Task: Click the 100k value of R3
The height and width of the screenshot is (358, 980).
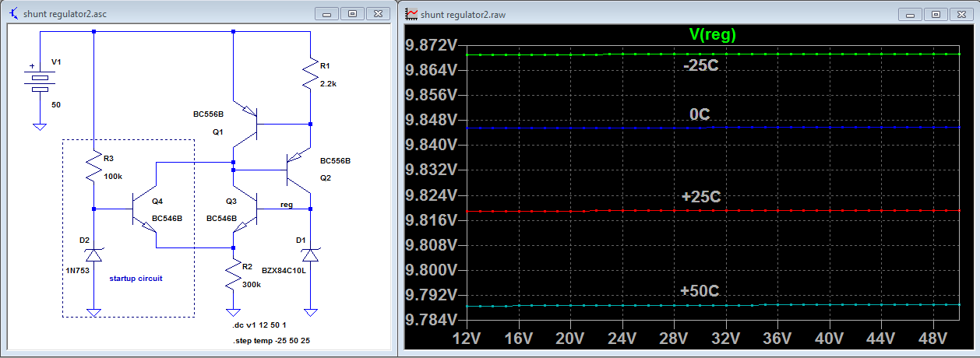Action: (x=113, y=177)
